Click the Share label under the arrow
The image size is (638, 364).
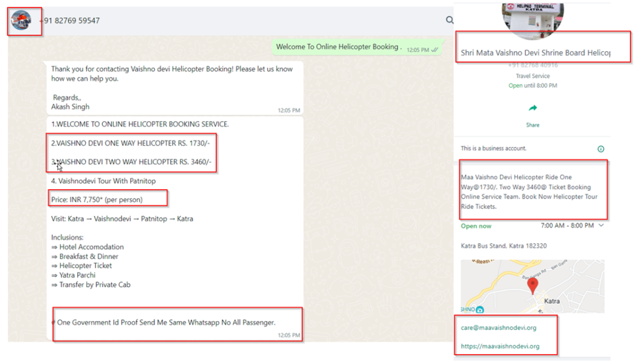[533, 125]
